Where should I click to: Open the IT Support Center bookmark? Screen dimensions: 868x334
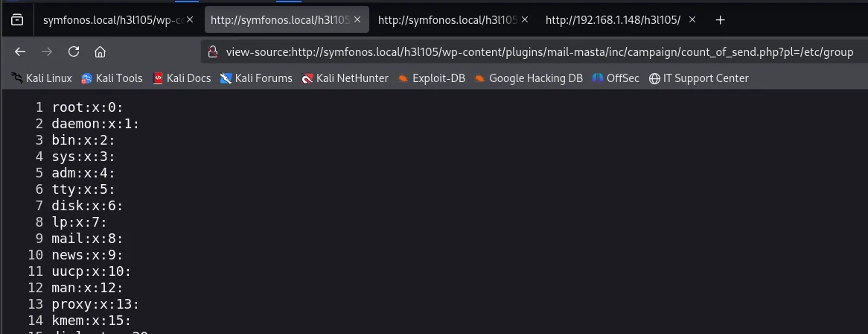[698, 78]
